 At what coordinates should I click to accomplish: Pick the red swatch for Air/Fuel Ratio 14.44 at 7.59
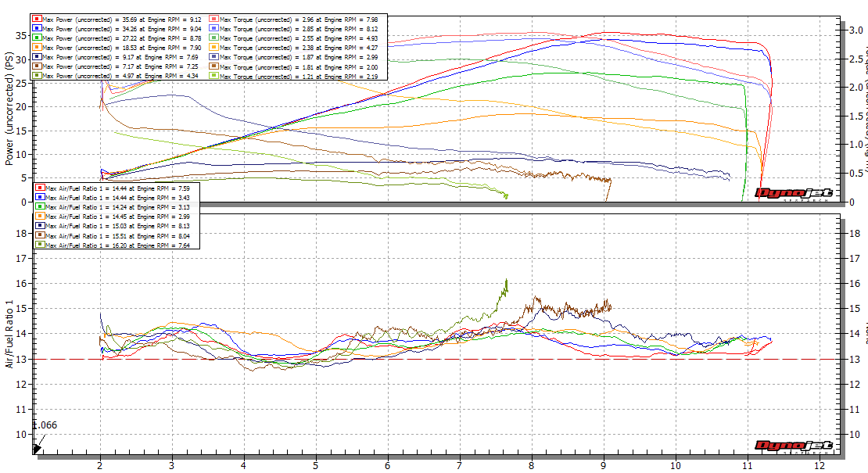click(40, 188)
